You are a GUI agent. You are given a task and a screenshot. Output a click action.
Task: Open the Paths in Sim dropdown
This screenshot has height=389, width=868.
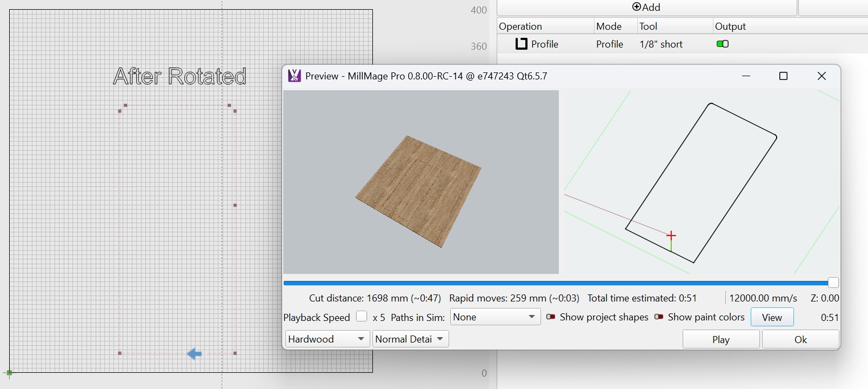coord(495,317)
